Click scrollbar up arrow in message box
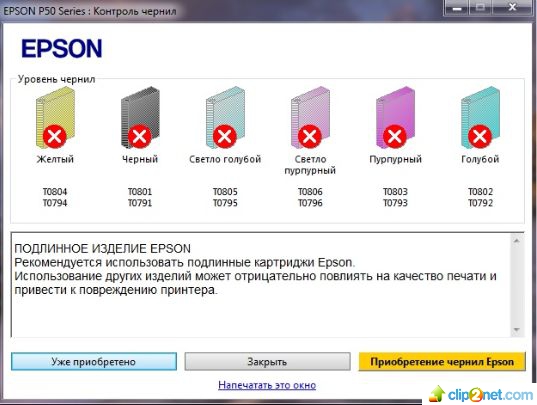The image size is (537, 405). 516,241
